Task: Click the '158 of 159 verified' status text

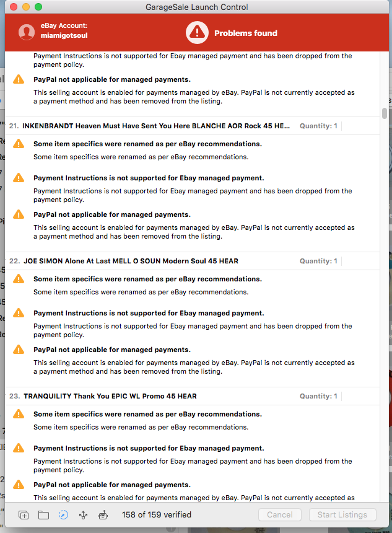Action: pos(157,514)
